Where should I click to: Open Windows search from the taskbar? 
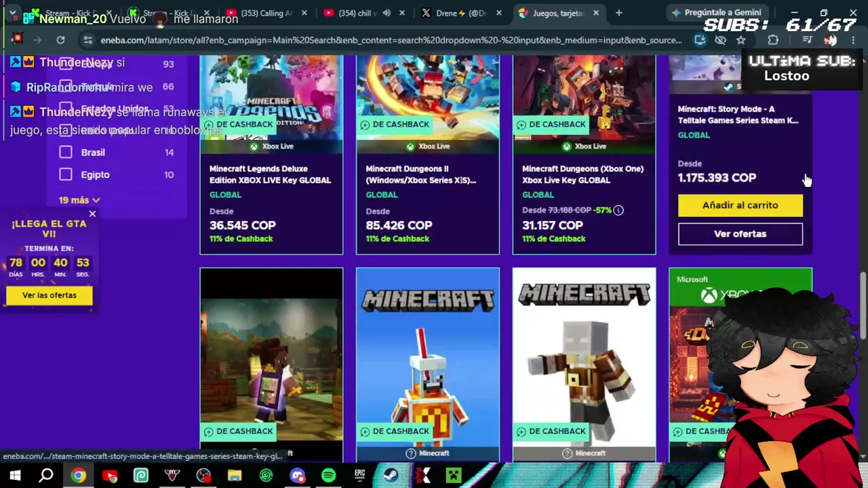[x=46, y=476]
